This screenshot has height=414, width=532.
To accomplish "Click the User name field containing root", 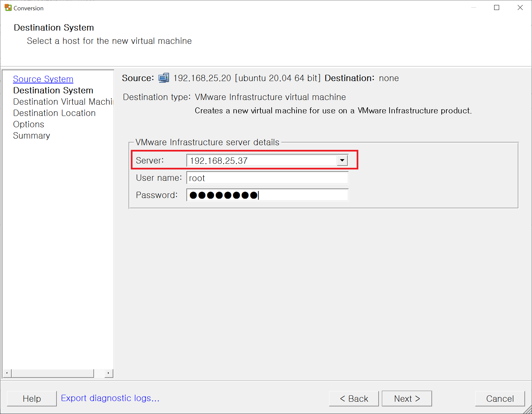I will point(267,178).
